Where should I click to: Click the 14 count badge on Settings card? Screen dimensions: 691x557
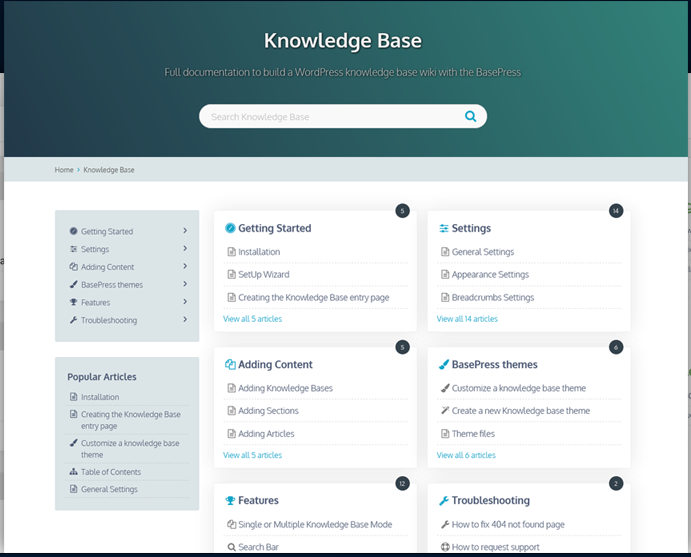(616, 211)
